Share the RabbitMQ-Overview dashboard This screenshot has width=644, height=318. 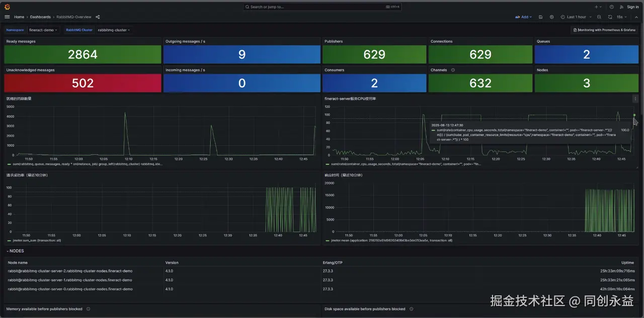tap(98, 17)
